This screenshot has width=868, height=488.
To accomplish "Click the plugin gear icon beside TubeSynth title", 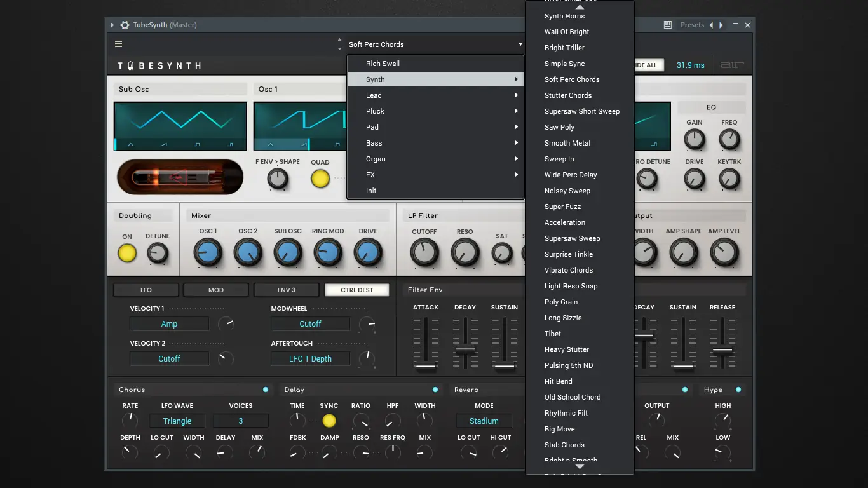I will tap(125, 25).
